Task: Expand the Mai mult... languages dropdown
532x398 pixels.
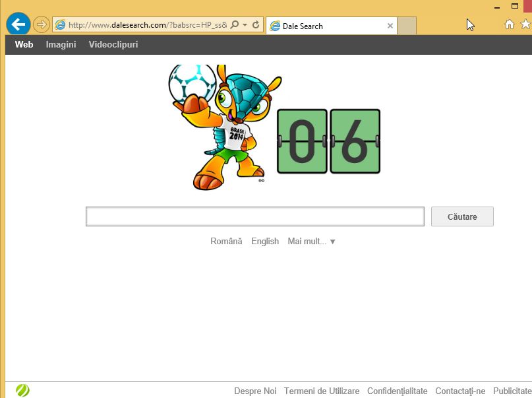Action: coord(311,241)
